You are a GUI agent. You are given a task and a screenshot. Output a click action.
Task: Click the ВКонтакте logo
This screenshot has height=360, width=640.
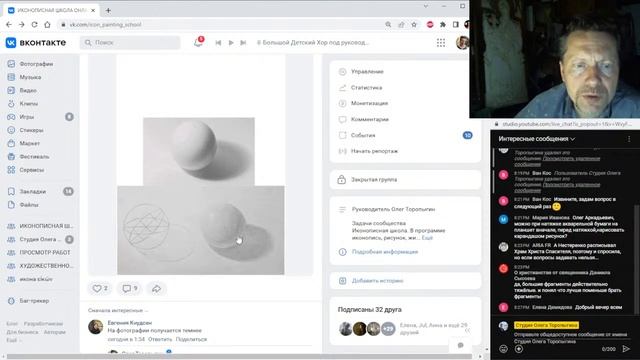pos(36,42)
